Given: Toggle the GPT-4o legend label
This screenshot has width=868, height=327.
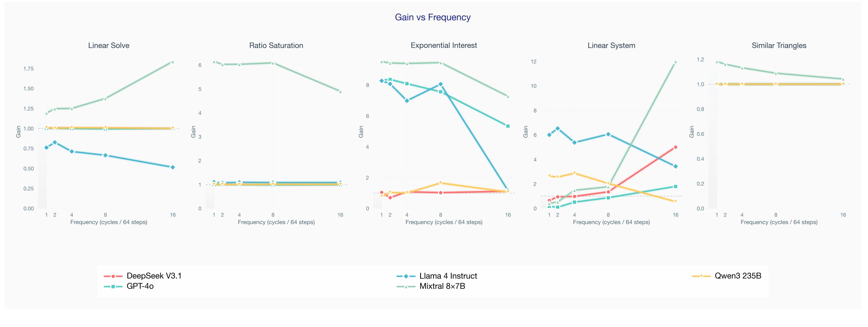Looking at the screenshot, I should 140,286.
